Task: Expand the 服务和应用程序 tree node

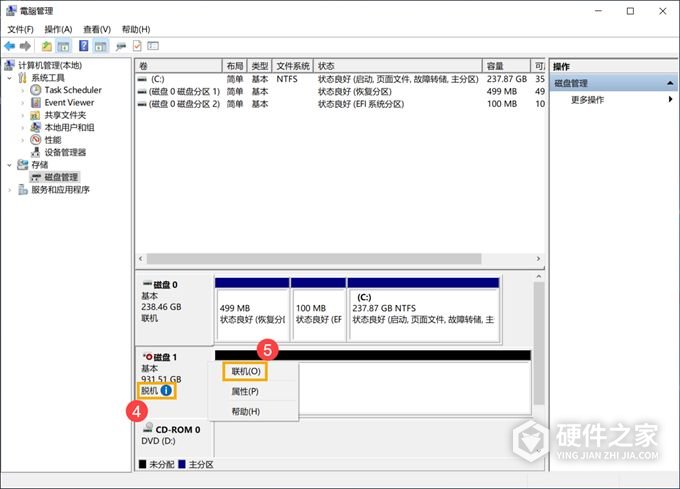Action: [10, 189]
